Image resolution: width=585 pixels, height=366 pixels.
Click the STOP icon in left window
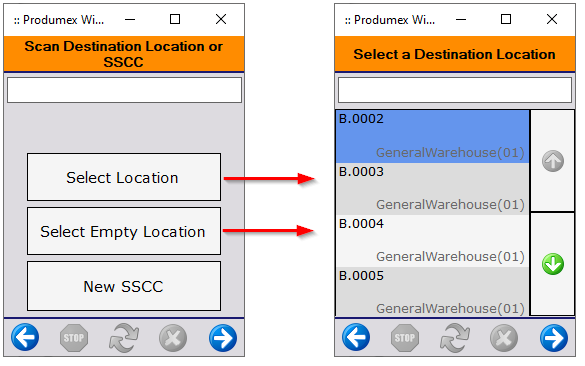74,338
